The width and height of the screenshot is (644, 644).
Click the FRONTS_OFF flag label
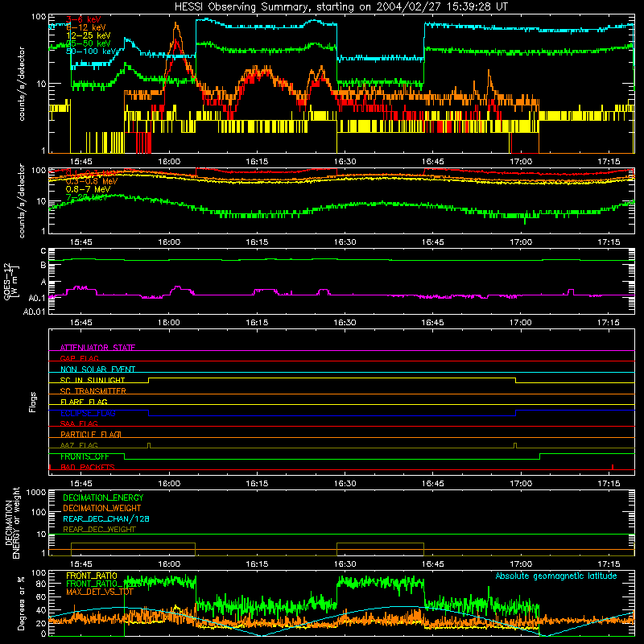coord(85,456)
